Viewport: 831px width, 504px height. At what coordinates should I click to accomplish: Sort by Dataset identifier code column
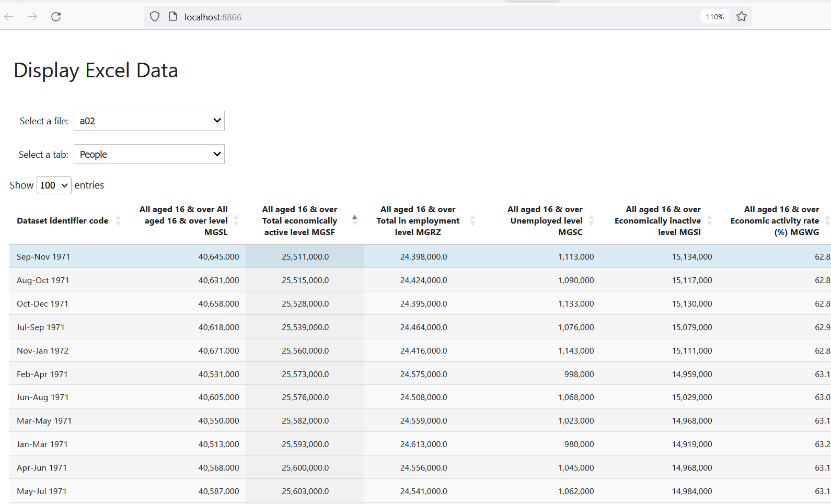63,221
